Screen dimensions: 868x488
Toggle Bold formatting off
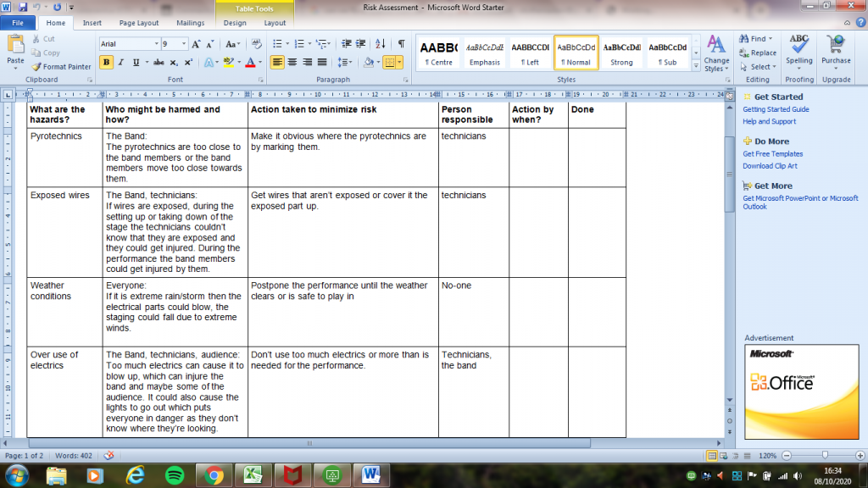[106, 63]
